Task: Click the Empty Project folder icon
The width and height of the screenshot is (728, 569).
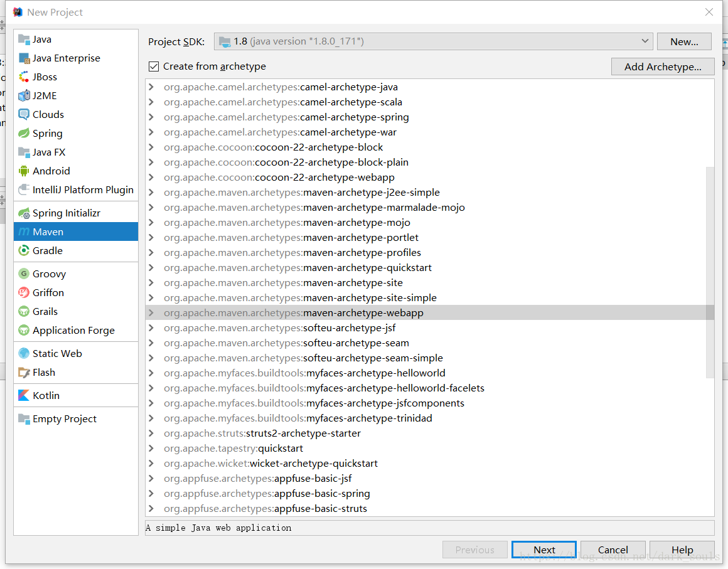Action: pyautogui.click(x=24, y=418)
